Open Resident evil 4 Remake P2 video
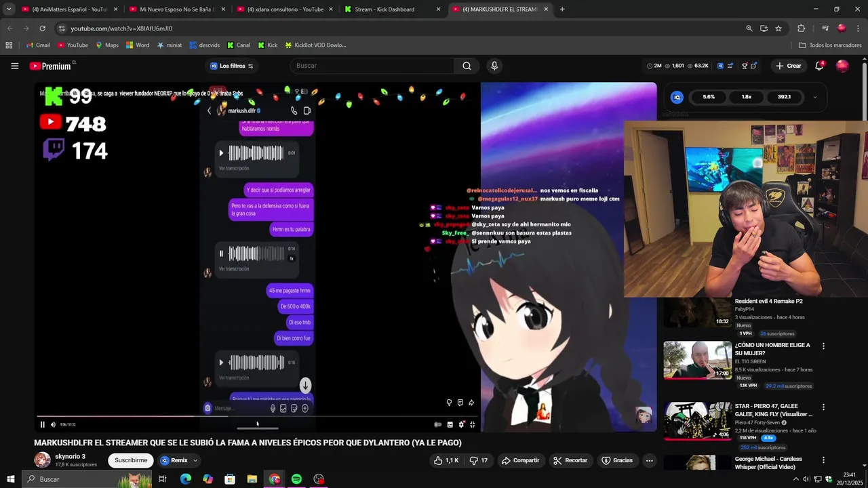 click(768, 301)
